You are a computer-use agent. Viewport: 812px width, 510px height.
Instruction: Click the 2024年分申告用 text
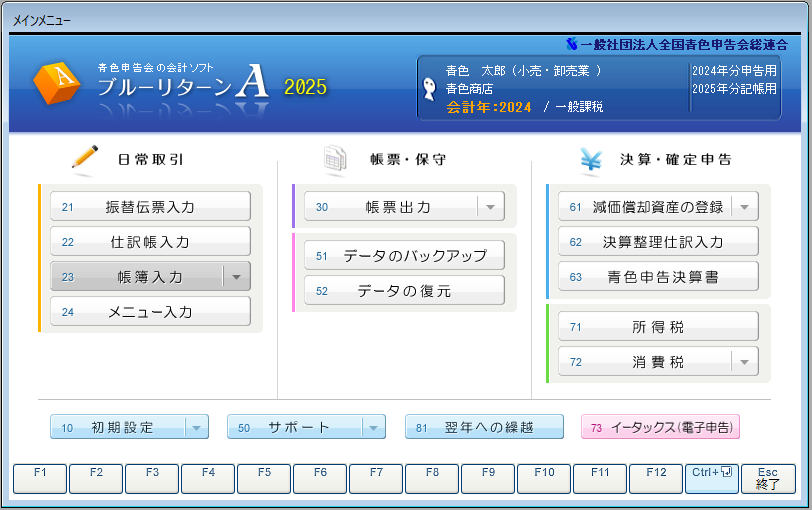(734, 70)
